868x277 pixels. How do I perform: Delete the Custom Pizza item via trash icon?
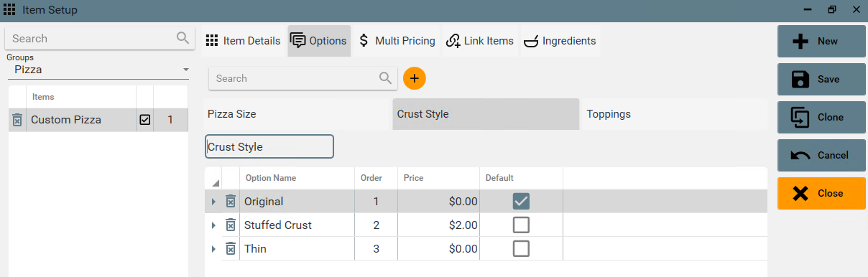pos(17,120)
